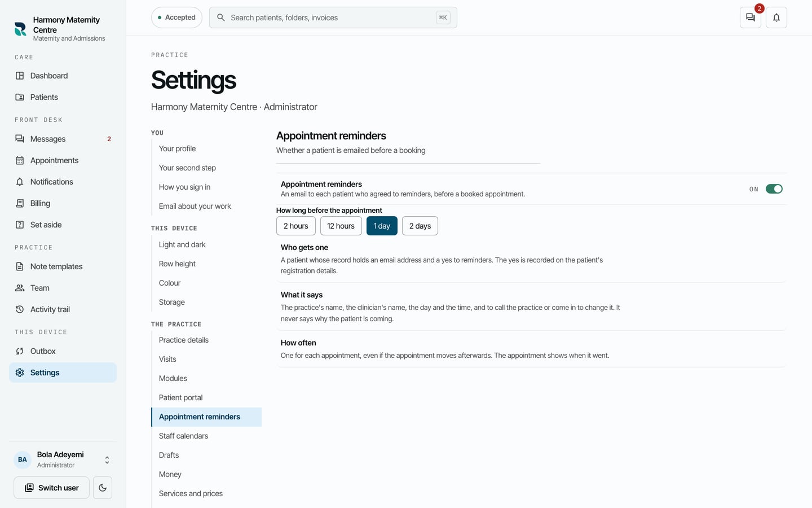
Task: Open messages from top bar chat icon
Action: click(x=751, y=17)
